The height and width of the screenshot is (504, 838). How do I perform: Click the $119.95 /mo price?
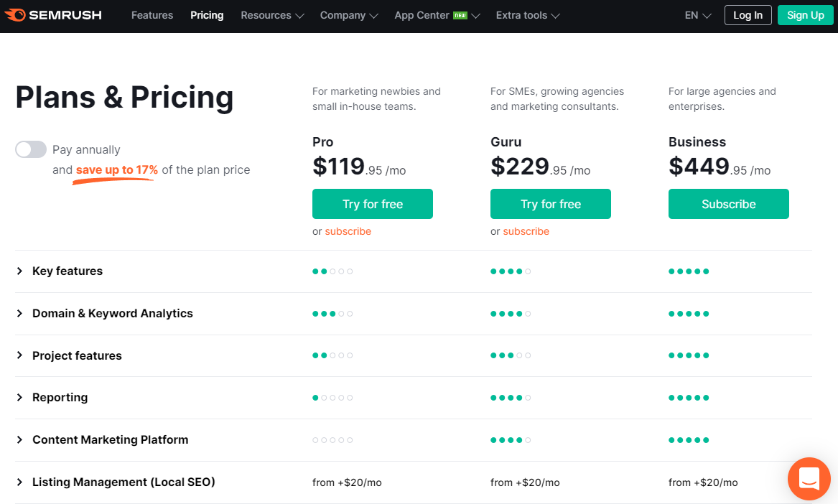point(359,167)
